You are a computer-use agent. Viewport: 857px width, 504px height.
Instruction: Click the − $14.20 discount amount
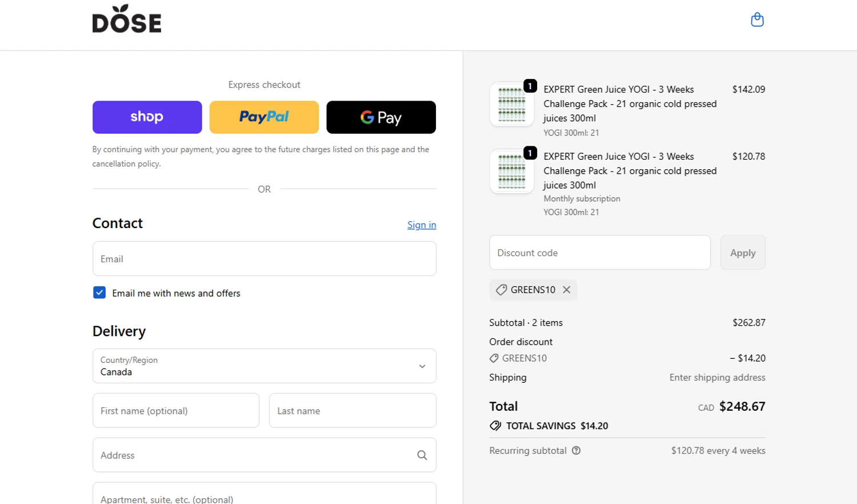[x=747, y=358]
